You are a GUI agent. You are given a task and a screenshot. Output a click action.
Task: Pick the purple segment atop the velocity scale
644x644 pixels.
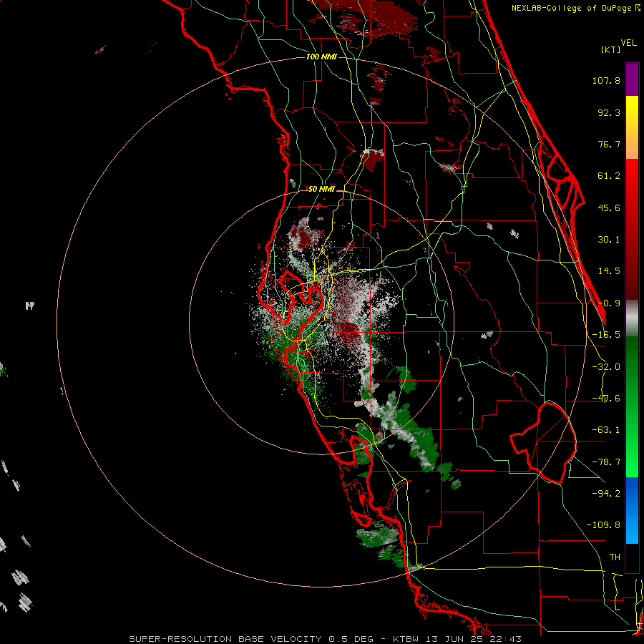(632, 79)
